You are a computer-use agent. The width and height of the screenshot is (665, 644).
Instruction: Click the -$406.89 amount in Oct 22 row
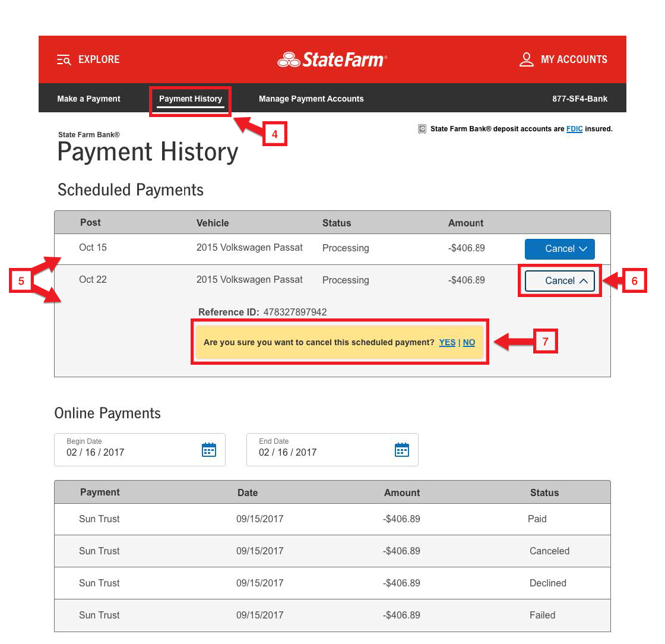(467, 280)
